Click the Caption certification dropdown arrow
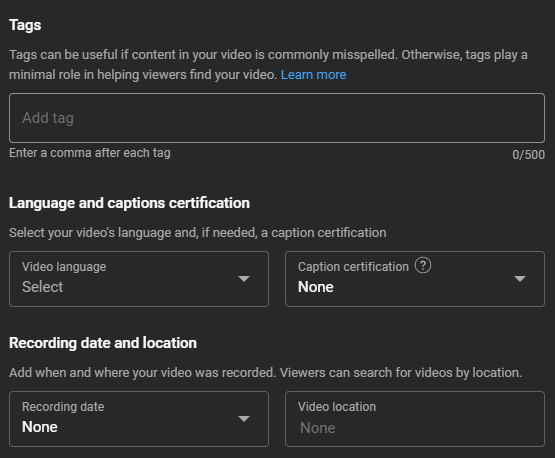555x458 pixels. (520, 279)
